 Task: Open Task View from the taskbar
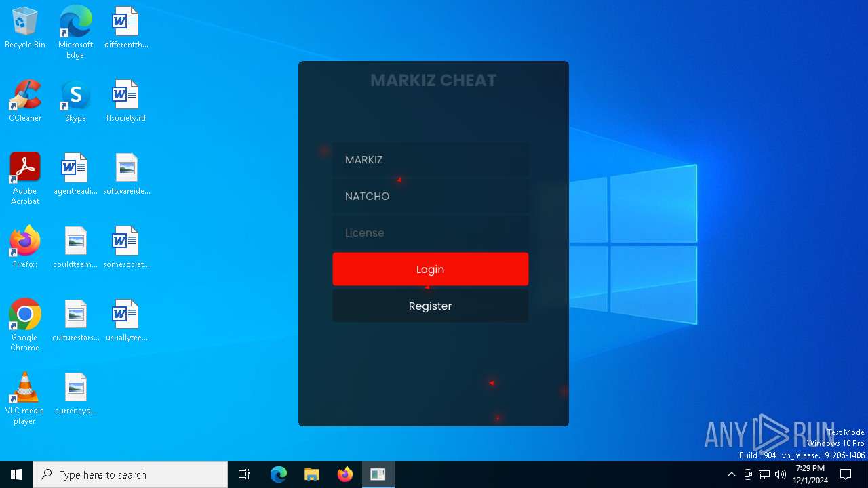(244, 474)
